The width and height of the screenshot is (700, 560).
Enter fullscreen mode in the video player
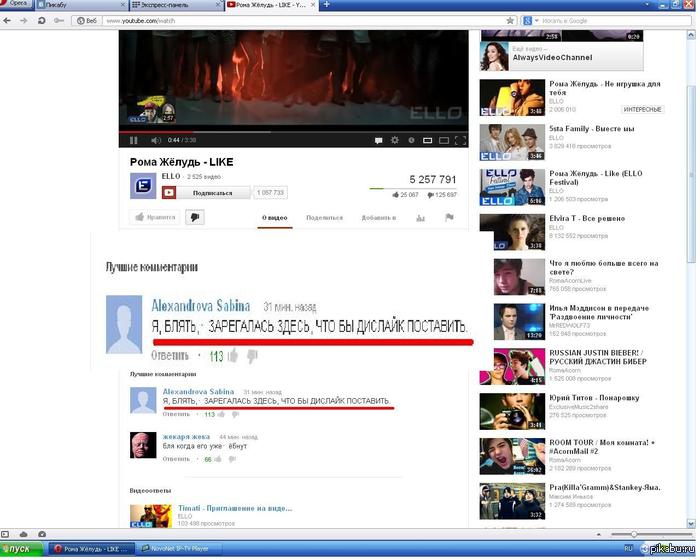click(x=460, y=141)
